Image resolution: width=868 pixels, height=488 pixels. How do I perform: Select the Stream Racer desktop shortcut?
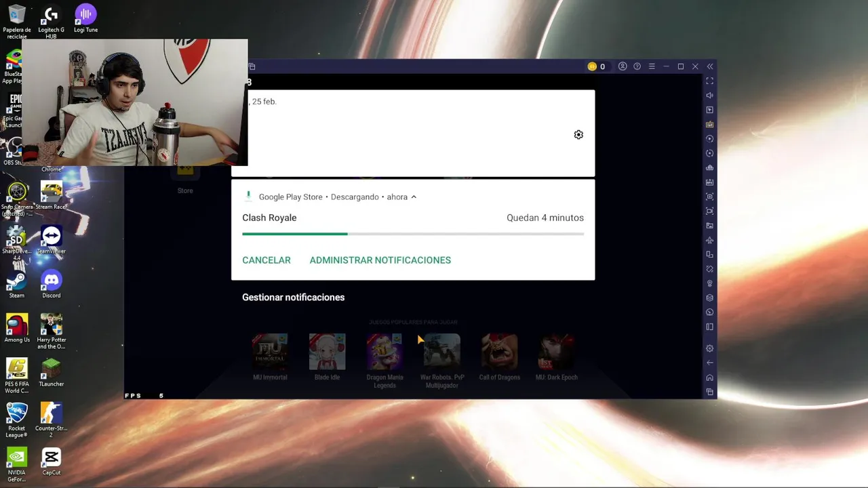pos(52,196)
